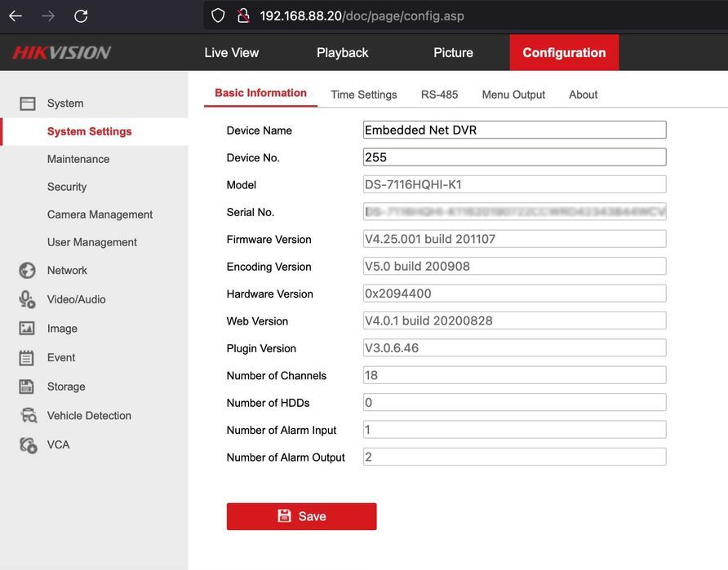The width and height of the screenshot is (728, 570).
Task: Expand the System section label
Action: tap(65, 104)
